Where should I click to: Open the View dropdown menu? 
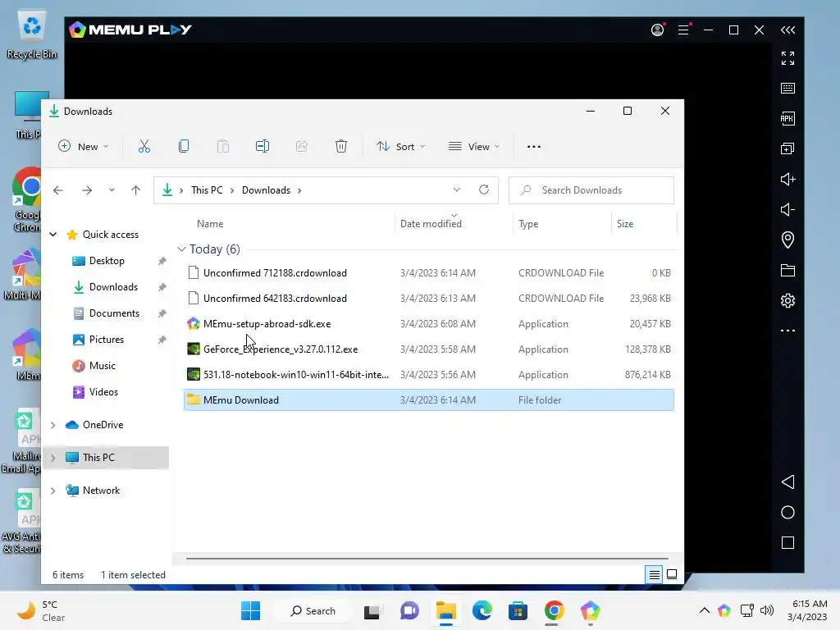click(x=473, y=146)
